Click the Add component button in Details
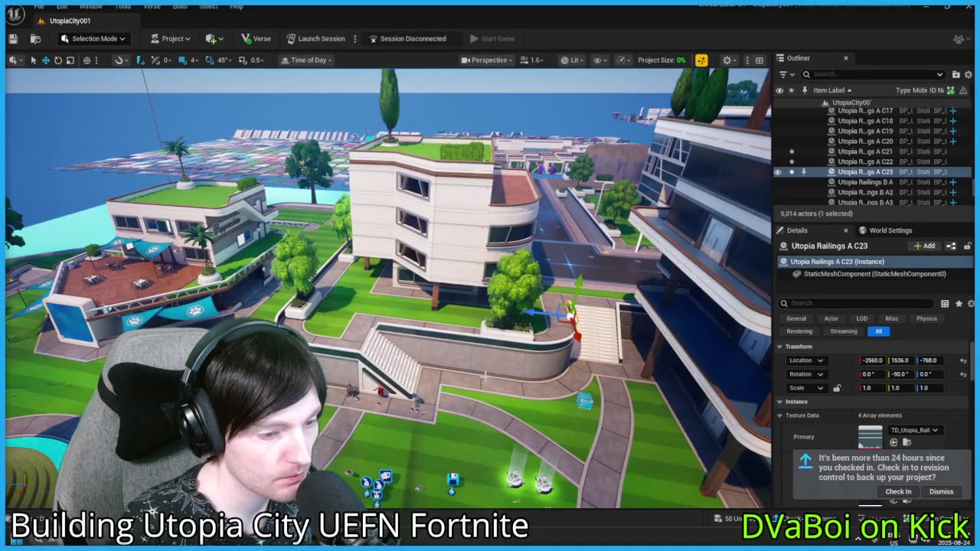This screenshot has height=551, width=980. [x=925, y=246]
